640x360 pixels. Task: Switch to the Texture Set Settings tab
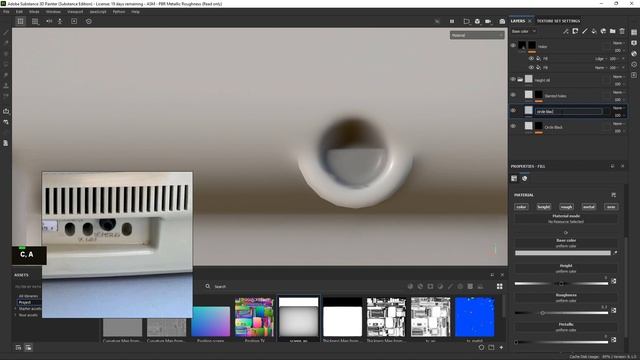pyautogui.click(x=558, y=21)
